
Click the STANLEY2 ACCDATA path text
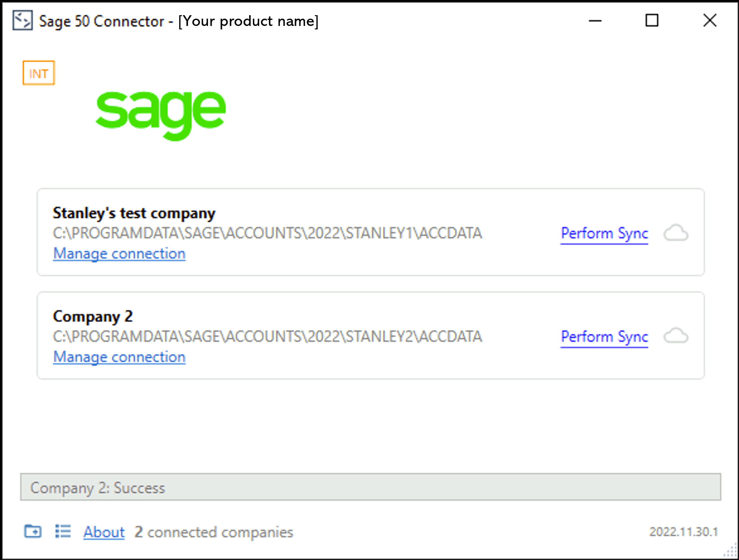point(267,336)
